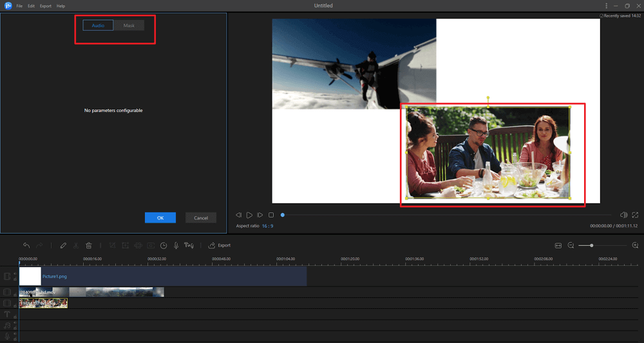
Task: Toggle mute on the music track
Action: click(x=15, y=323)
